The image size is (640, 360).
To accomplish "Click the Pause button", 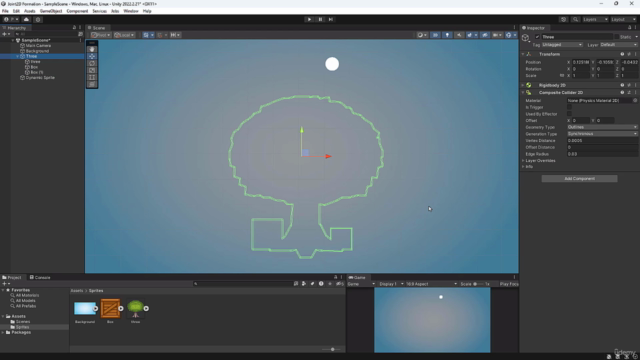I will [320, 19].
